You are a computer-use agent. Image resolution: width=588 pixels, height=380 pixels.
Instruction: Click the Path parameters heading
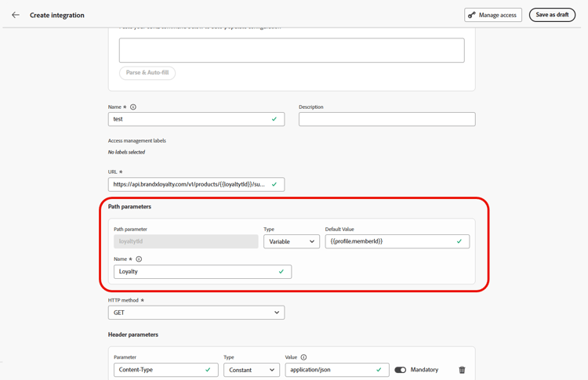pyautogui.click(x=129, y=207)
